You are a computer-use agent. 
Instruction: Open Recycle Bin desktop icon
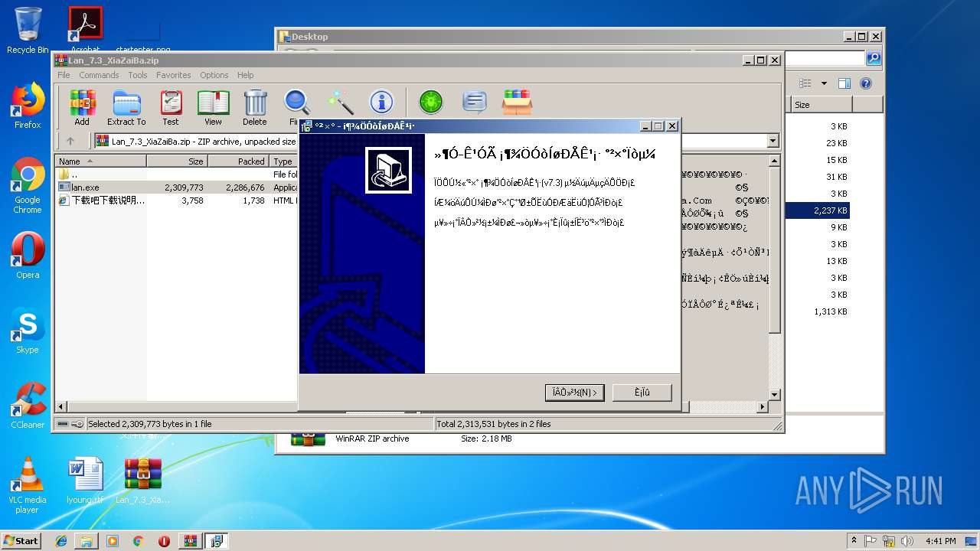(x=28, y=31)
